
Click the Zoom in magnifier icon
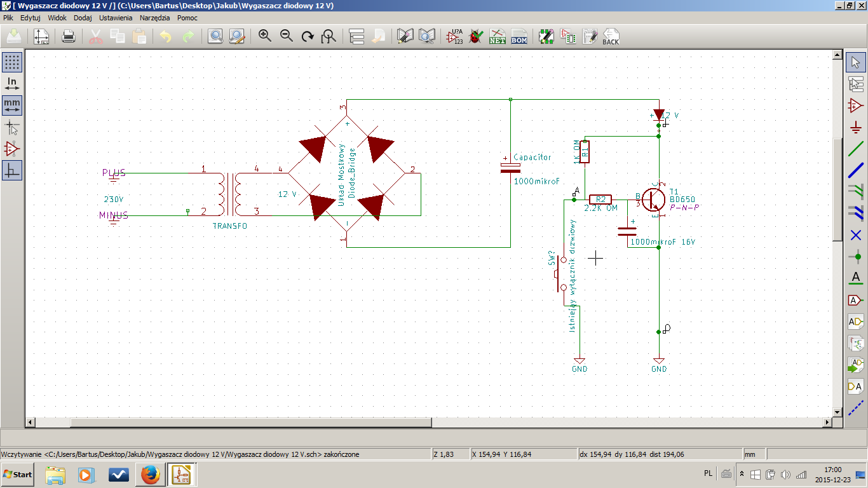click(265, 36)
